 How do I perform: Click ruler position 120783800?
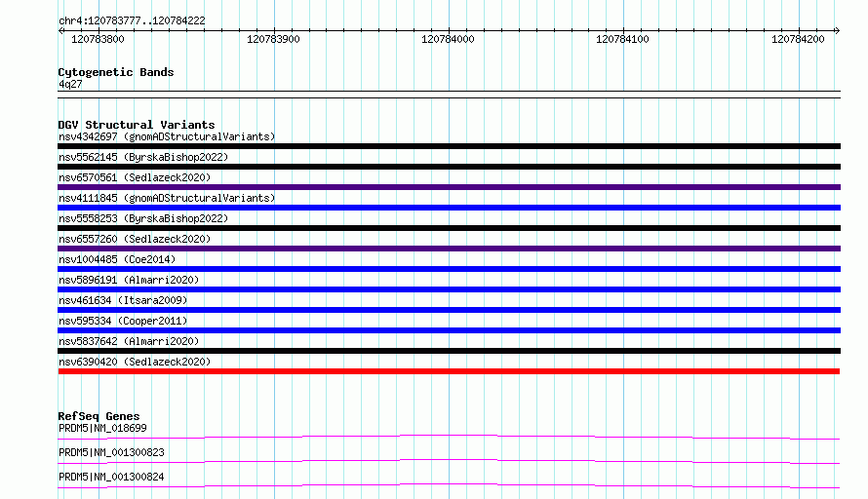pos(98,39)
